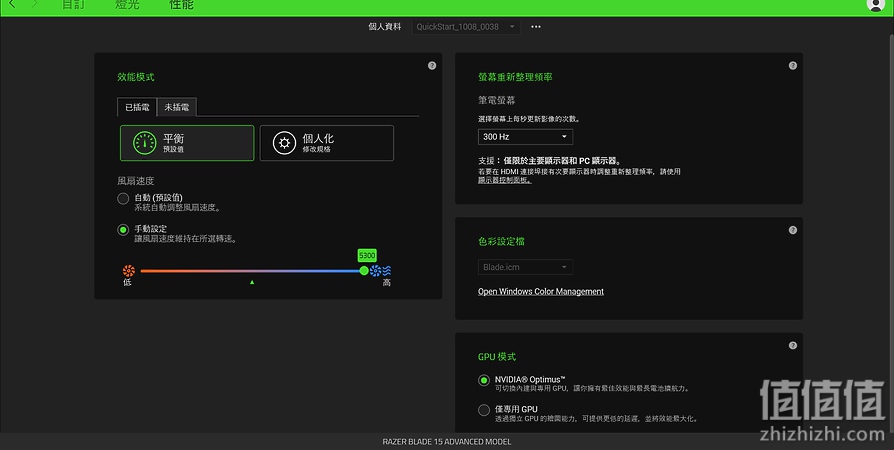Open help for 螢幕重新整理頻率 panel
The height and width of the screenshot is (450, 894).
coord(793,66)
